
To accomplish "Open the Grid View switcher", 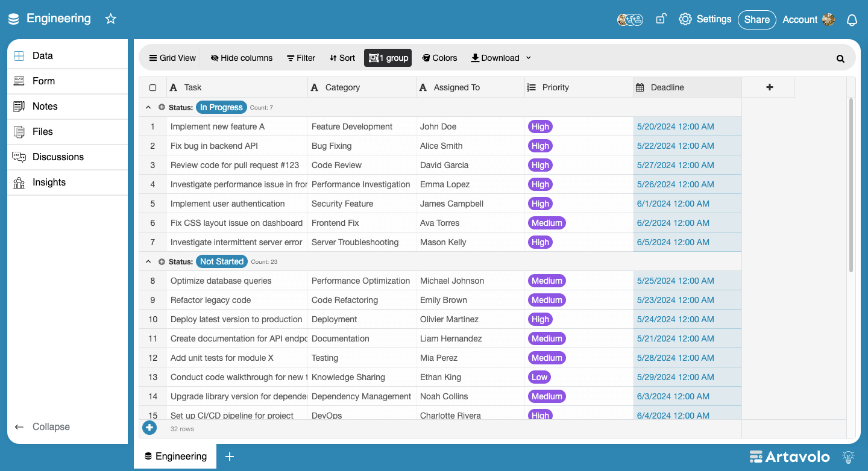I will 172,58.
